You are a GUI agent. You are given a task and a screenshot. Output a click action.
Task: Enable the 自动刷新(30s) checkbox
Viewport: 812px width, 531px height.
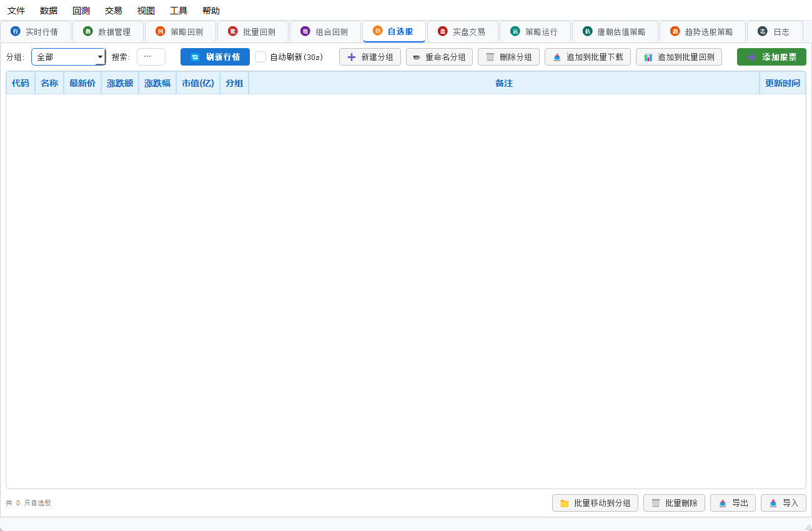coord(260,57)
